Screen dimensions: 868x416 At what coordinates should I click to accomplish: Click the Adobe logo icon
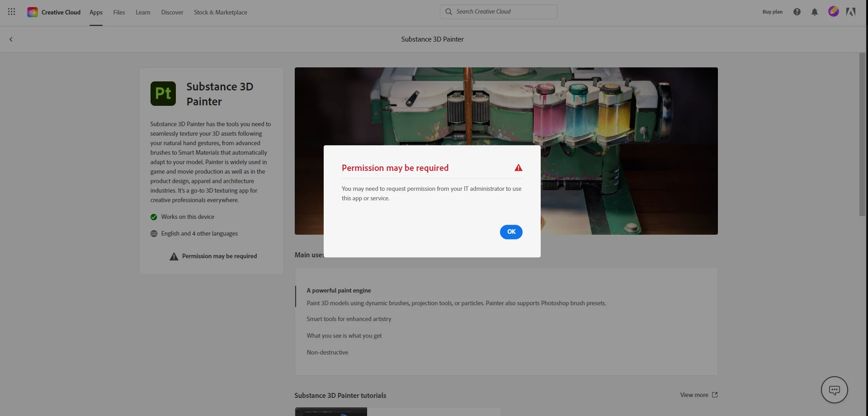coord(851,12)
